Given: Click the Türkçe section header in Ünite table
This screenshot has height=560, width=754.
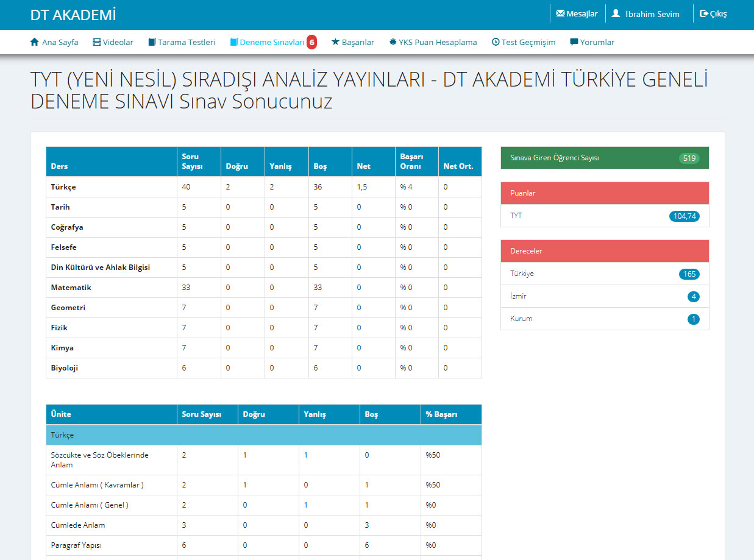Looking at the screenshot, I should click(264, 435).
